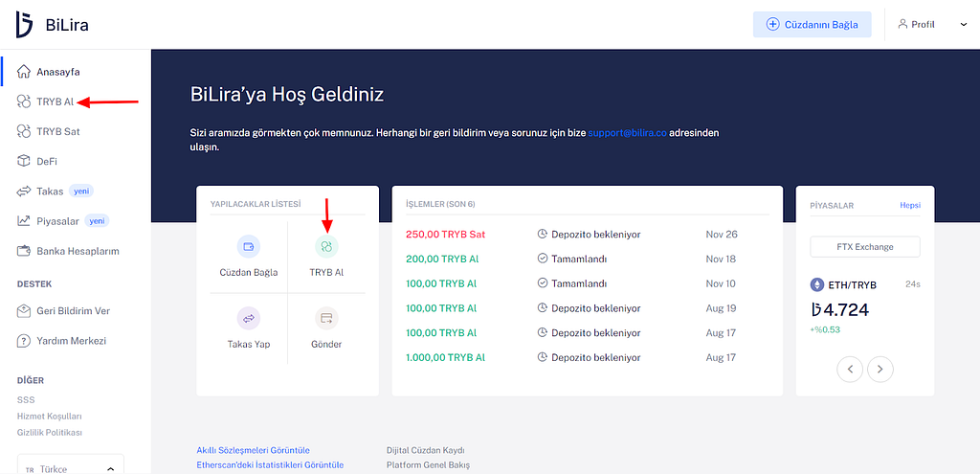Open the SSS link
The width and height of the screenshot is (980, 474).
click(x=26, y=399)
